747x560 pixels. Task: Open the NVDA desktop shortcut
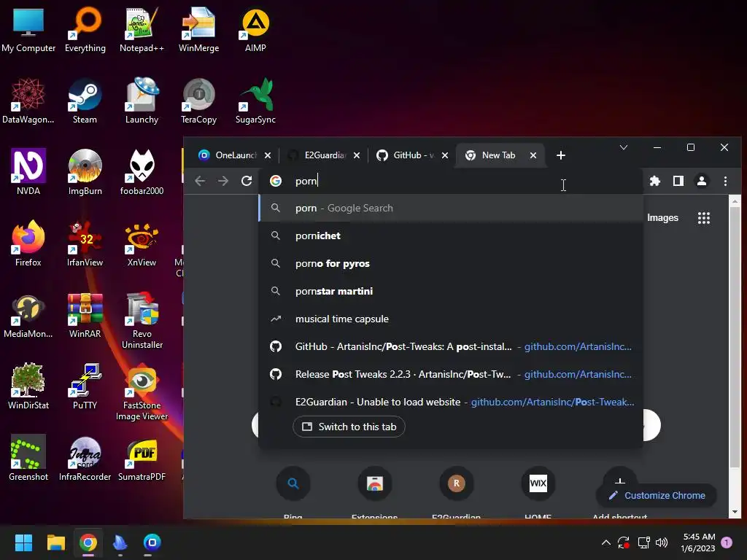click(x=28, y=172)
